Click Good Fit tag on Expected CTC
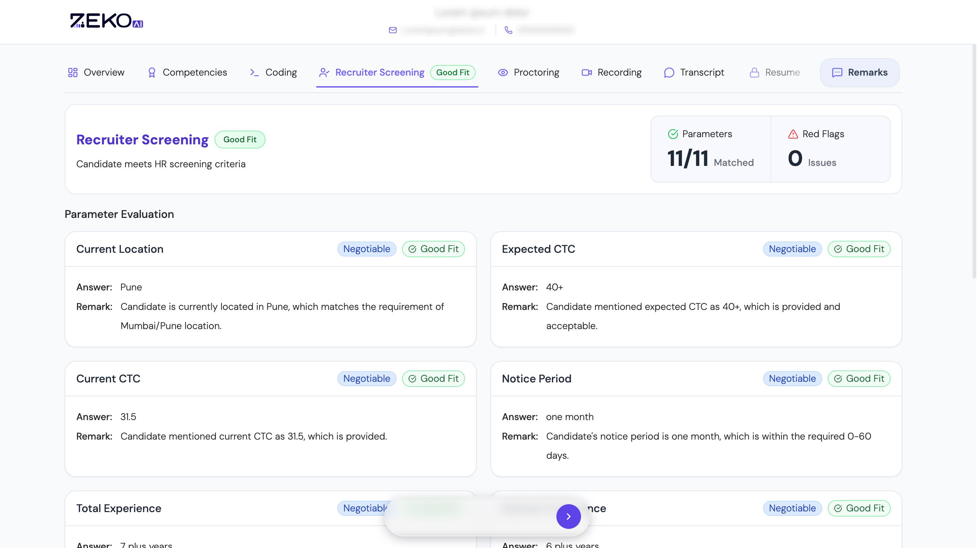Screen dimensions: 980x548 (x=859, y=249)
